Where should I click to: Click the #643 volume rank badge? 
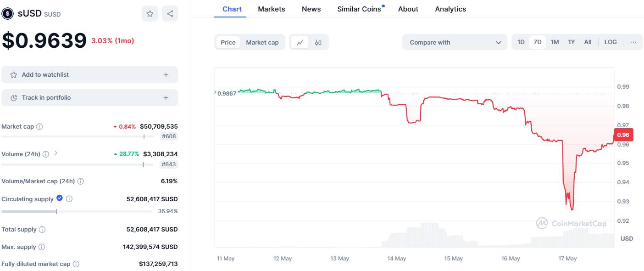click(x=169, y=164)
